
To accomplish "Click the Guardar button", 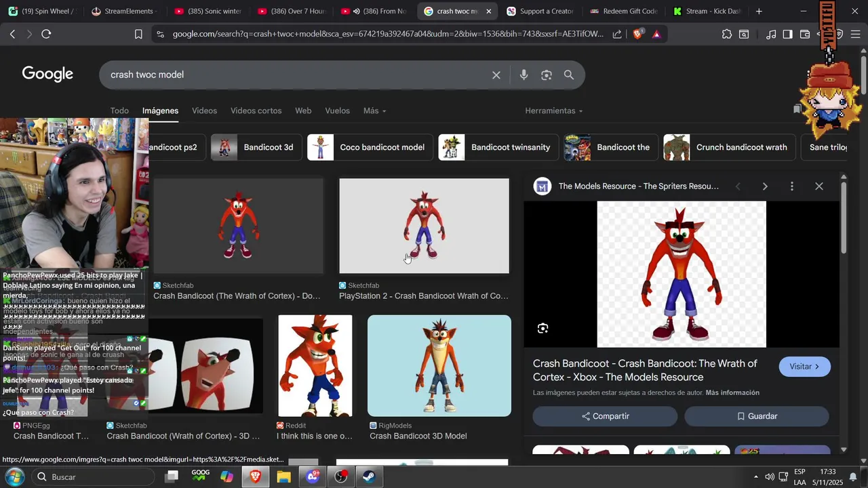I will (x=757, y=416).
